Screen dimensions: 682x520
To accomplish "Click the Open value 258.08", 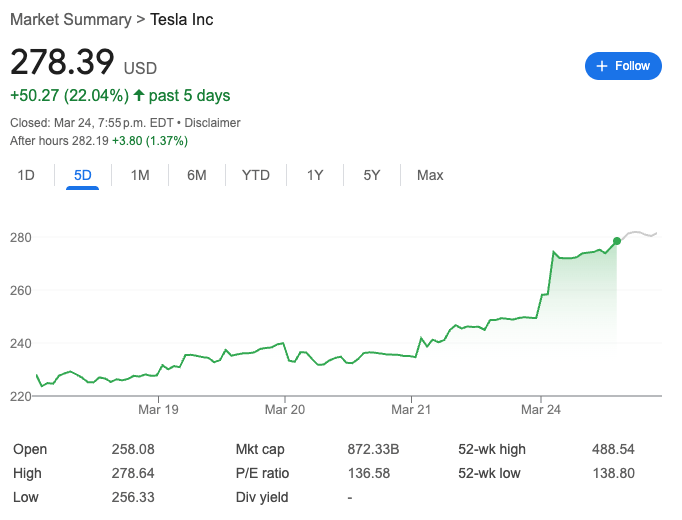I will (133, 449).
